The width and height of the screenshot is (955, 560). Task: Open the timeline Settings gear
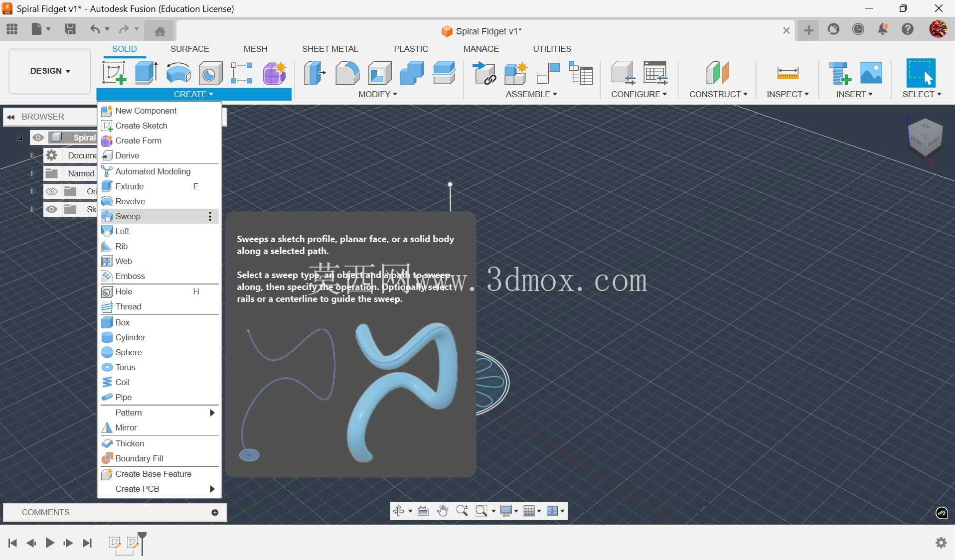[941, 543]
